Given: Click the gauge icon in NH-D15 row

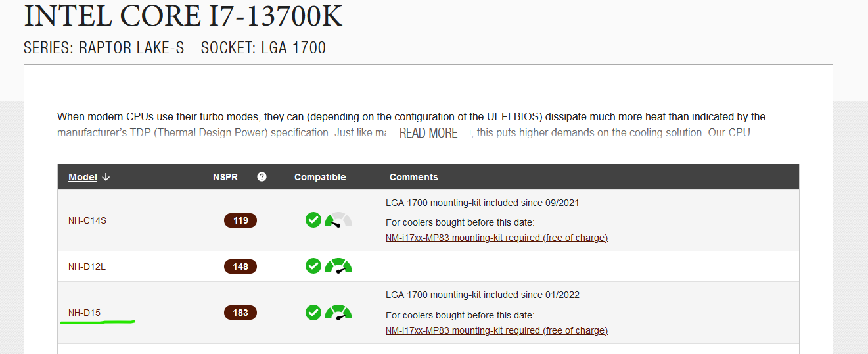Looking at the screenshot, I should [x=338, y=312].
